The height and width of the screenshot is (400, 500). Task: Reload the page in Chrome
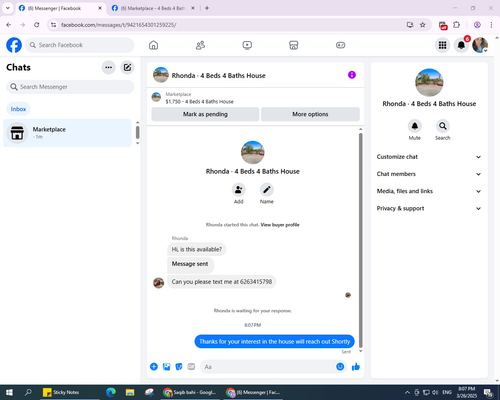tap(37, 25)
